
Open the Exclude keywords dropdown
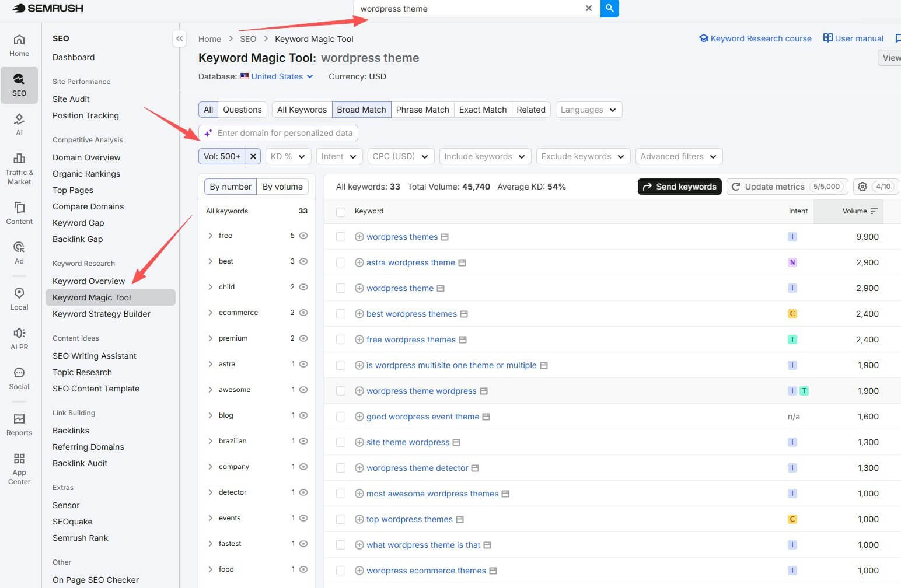pyautogui.click(x=583, y=156)
